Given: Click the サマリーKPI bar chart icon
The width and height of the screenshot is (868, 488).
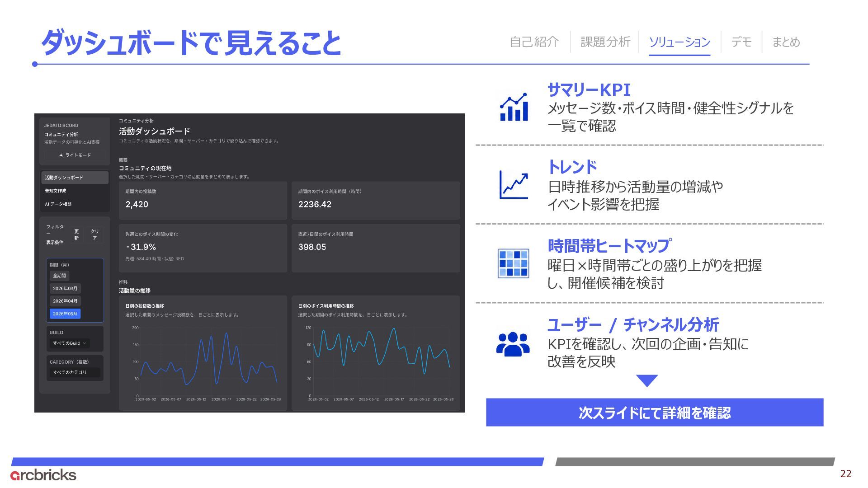Looking at the screenshot, I should [x=514, y=107].
